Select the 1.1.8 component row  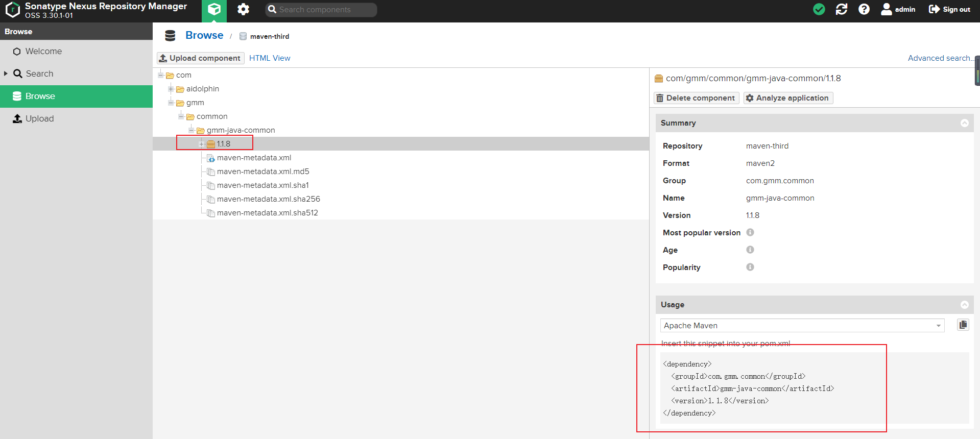(x=401, y=144)
